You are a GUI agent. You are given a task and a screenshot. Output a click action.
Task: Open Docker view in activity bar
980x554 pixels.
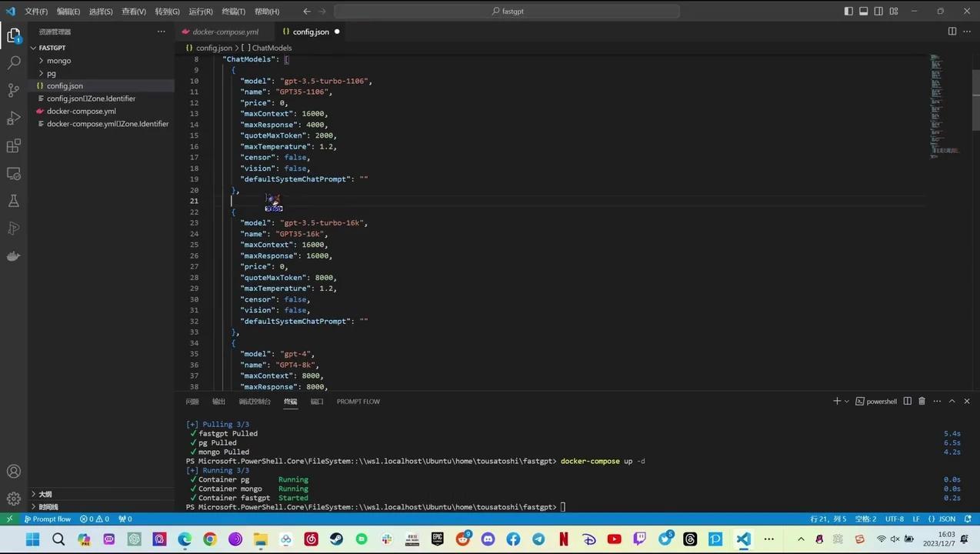point(14,256)
